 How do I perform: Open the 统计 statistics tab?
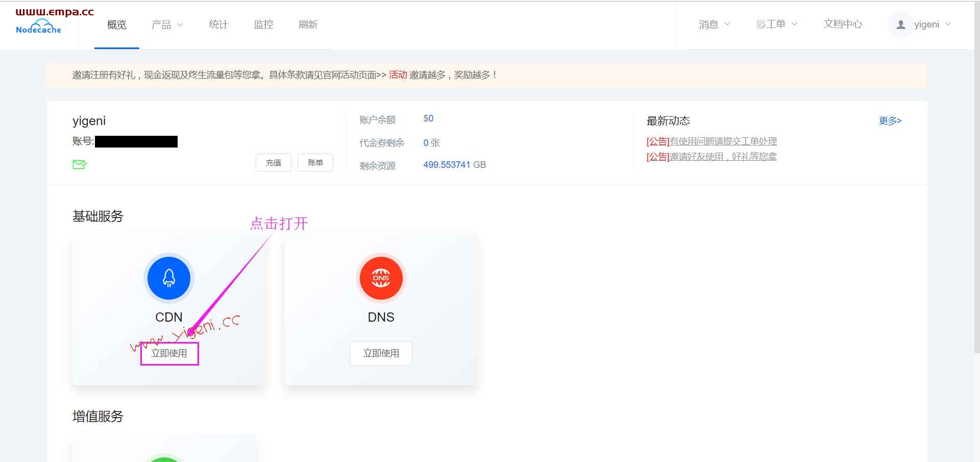[218, 25]
